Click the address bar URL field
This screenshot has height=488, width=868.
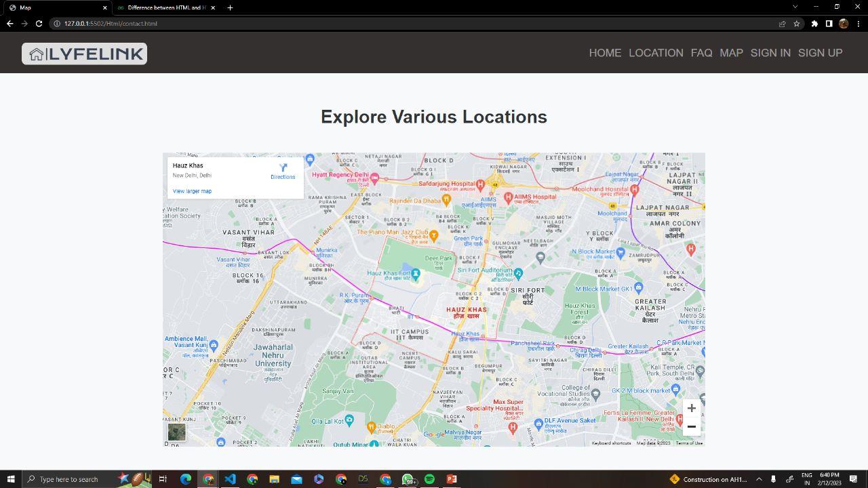[414, 23]
